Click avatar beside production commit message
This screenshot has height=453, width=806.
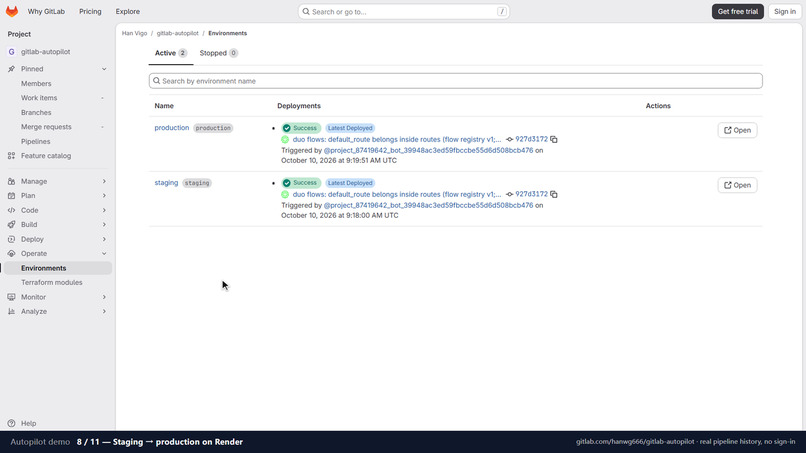[285, 139]
